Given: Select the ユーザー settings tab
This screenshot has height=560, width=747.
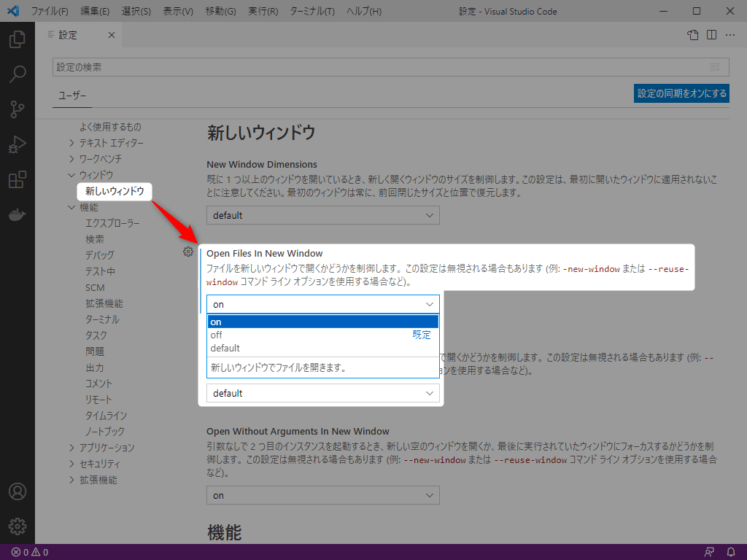Looking at the screenshot, I should coord(72,96).
